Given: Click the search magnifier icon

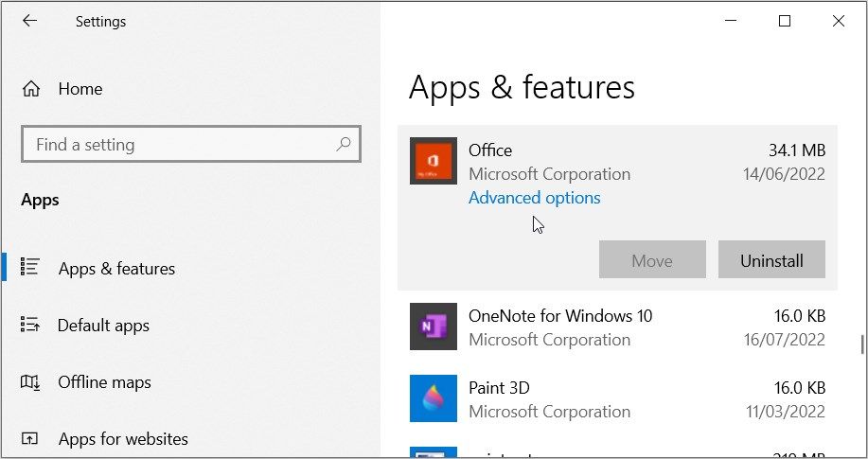Looking at the screenshot, I should [x=344, y=145].
